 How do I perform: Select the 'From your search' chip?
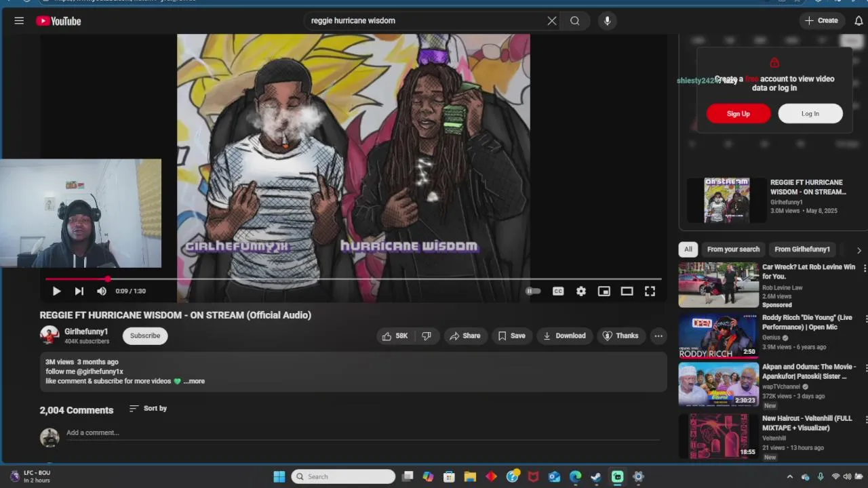733,249
